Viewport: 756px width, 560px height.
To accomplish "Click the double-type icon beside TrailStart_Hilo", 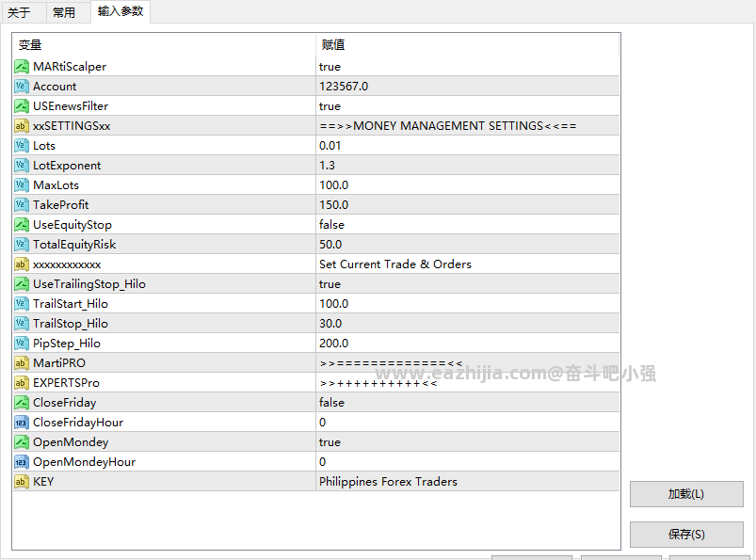I will (x=22, y=304).
